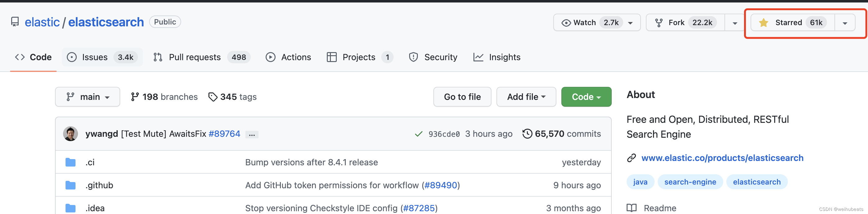868x214 pixels.
Task: Open the 65,570 commits history link
Action: (561, 134)
